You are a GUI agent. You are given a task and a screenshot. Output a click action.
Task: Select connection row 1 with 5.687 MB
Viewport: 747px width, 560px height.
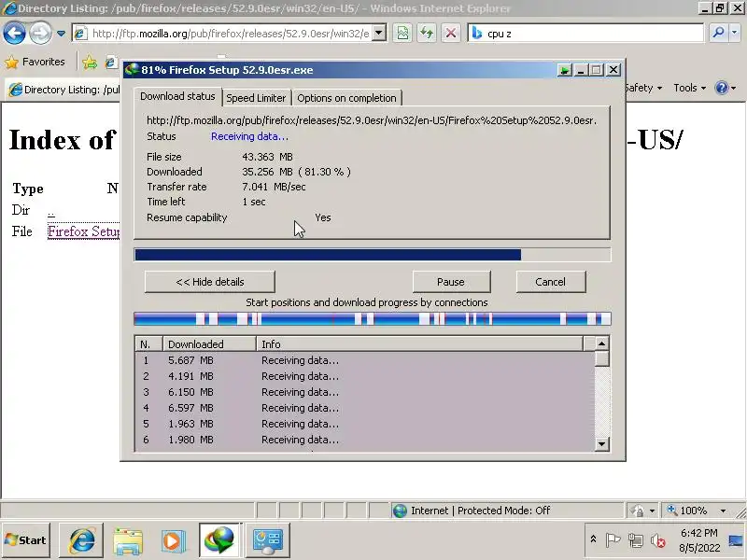(x=365, y=360)
